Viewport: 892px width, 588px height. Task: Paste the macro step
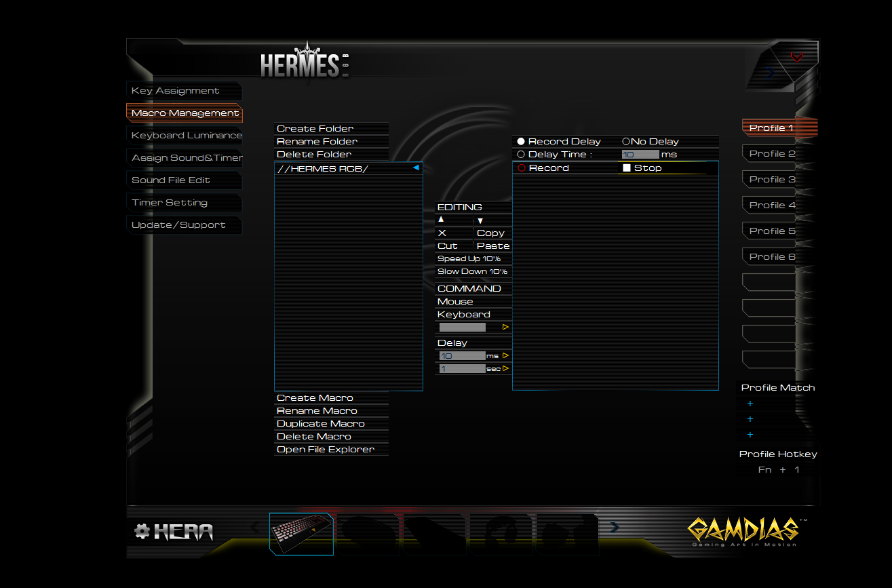pyautogui.click(x=493, y=246)
